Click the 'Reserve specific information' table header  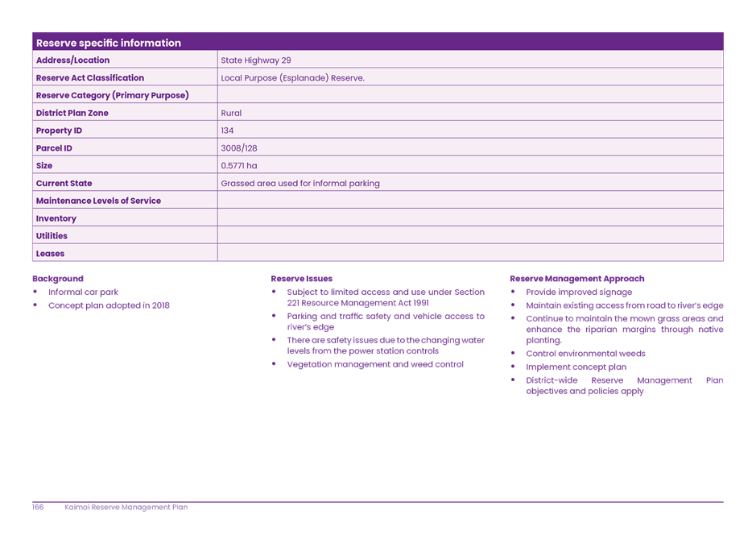click(x=109, y=43)
